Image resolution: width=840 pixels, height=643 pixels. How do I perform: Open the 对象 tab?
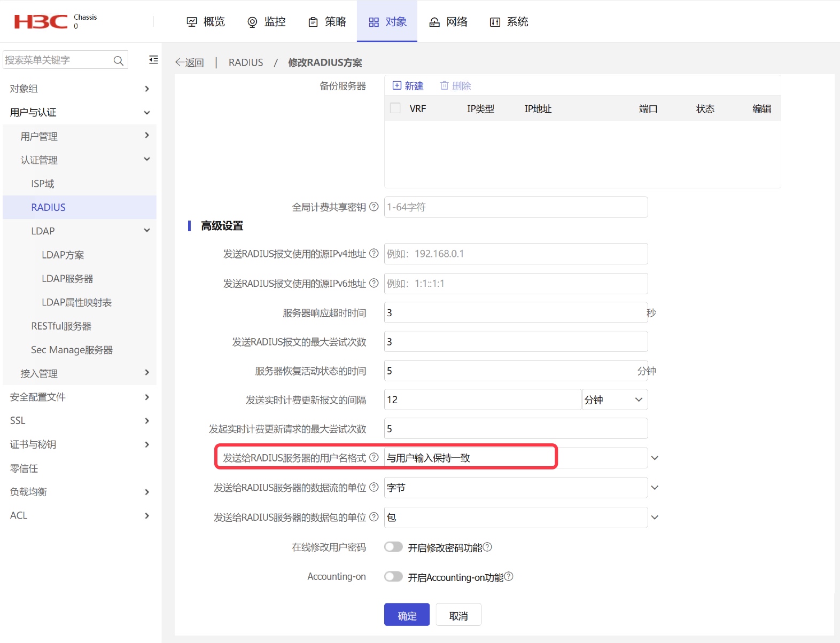tap(387, 22)
